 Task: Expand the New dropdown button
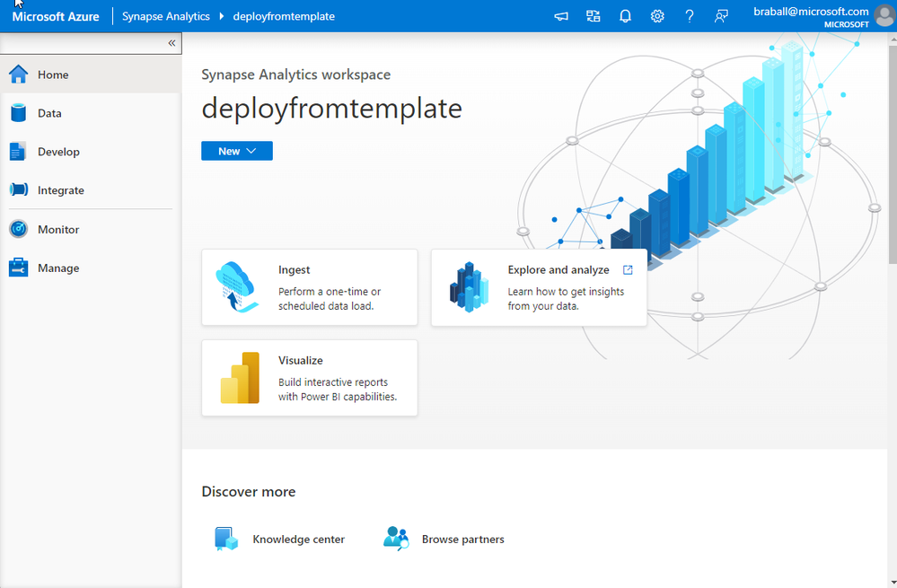coord(237,151)
